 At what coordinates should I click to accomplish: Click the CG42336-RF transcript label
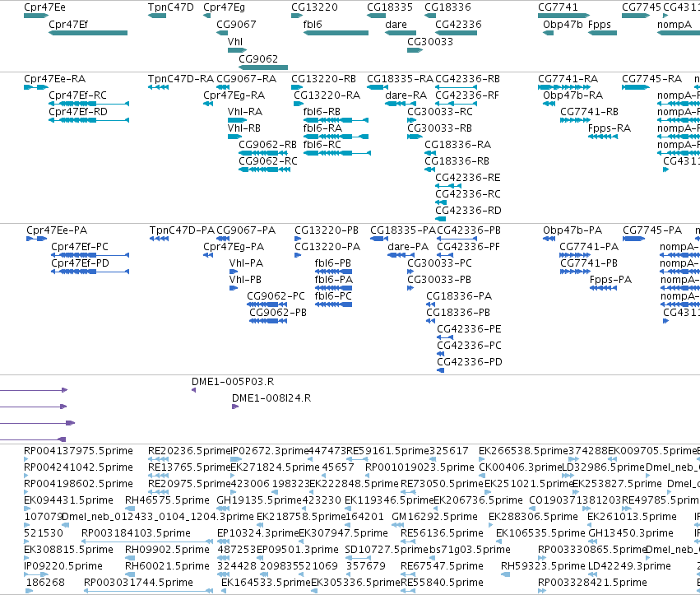click(467, 95)
